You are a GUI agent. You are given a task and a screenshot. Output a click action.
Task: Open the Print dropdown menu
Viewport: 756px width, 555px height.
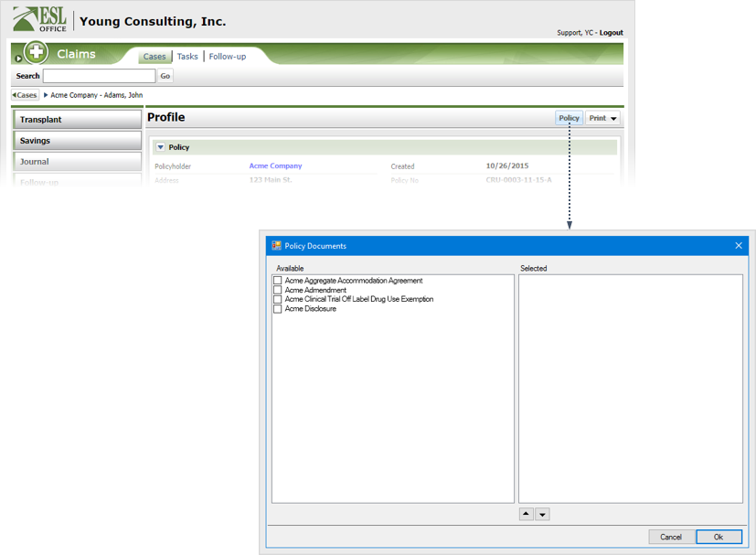pyautogui.click(x=602, y=118)
